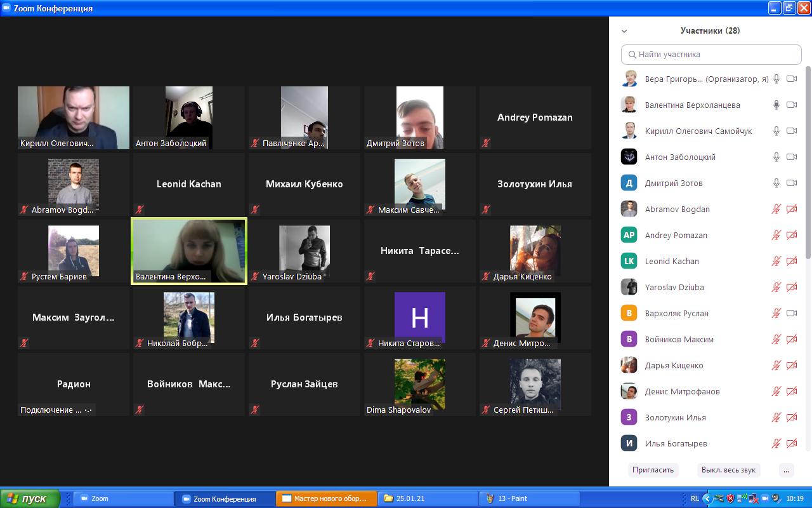Viewport: 812px width, 508px height.
Task: Click Abramov Bogdan avatar in participants list
Action: (x=629, y=209)
